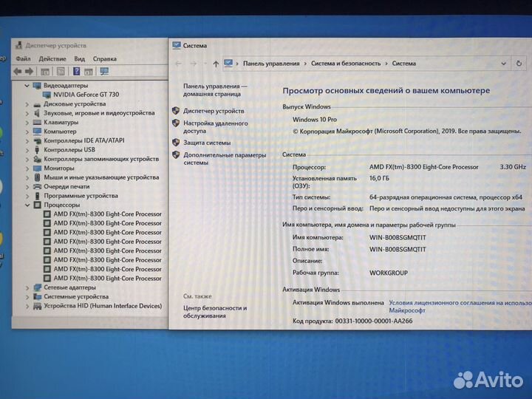This screenshot has width=532, height=399.
Task: Click the Properties toolbar icon in Device Manager
Action: 61,71
